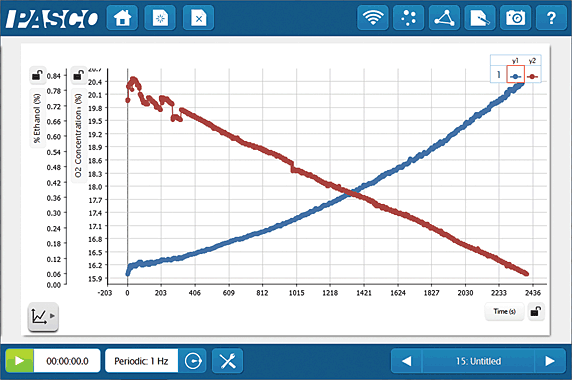The height and width of the screenshot is (380, 572).
Task: Click the -203 time axis value
Action: click(105, 293)
